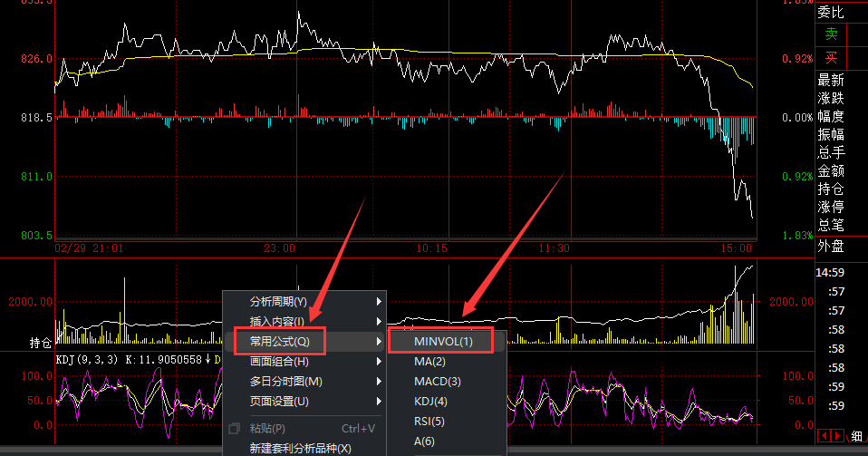Click the 818.5 price axis label
Image resolution: width=868 pixels, height=456 pixels.
pyautogui.click(x=36, y=118)
